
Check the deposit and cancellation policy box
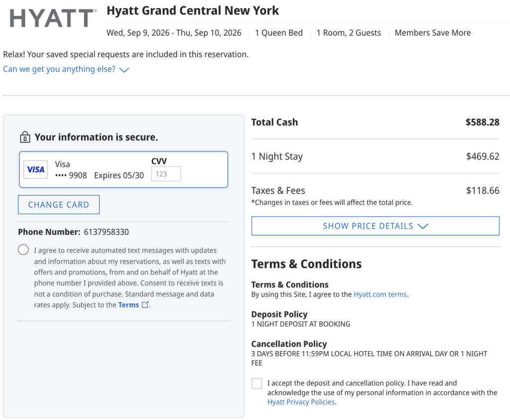click(256, 383)
